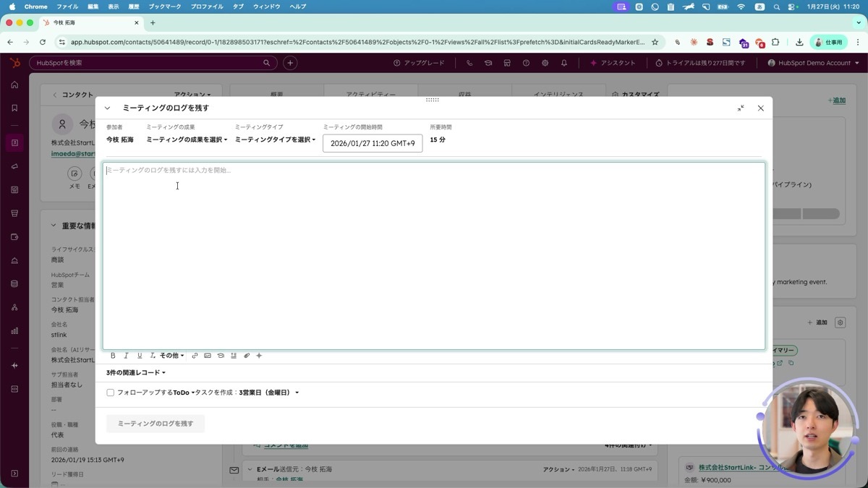This screenshot has width=868, height=488.
Task: Click the AI sparkle icon in editor toolbar
Action: 259,356
